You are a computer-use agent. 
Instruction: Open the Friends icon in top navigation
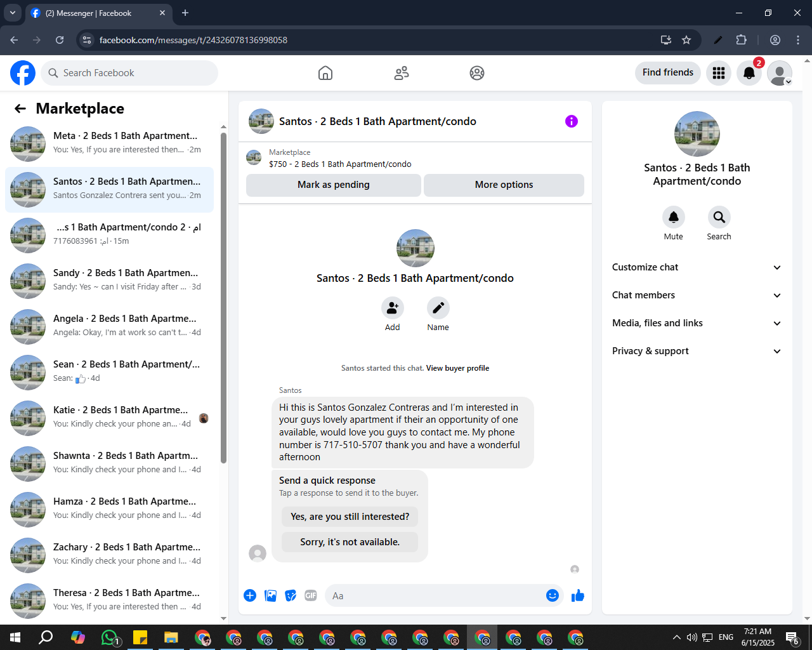pos(402,73)
